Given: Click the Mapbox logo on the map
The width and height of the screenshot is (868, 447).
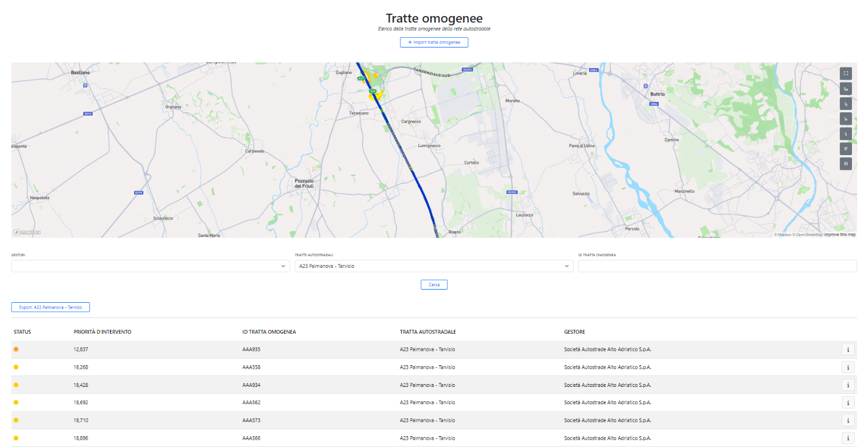Looking at the screenshot, I should click(x=27, y=232).
